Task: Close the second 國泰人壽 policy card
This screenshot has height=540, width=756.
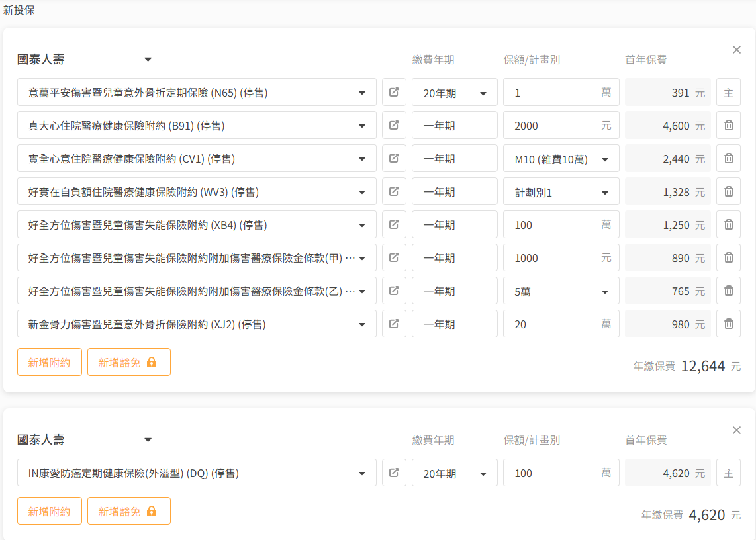Action: [737, 430]
